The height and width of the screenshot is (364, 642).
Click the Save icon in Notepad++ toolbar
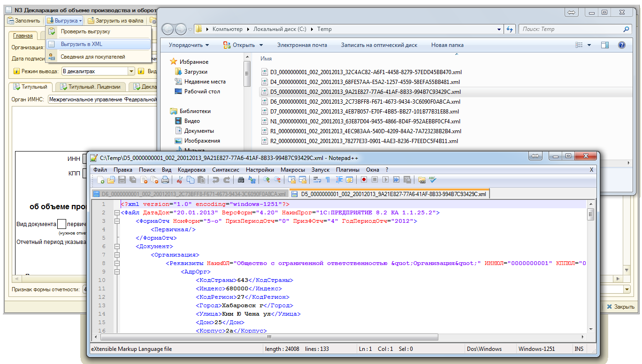click(122, 180)
